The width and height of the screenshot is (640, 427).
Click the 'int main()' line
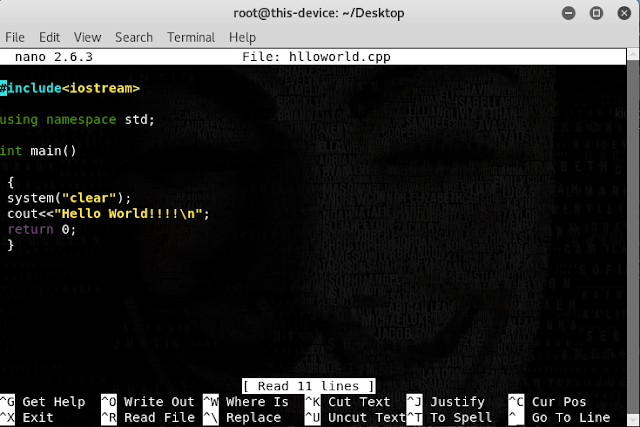[x=38, y=151]
